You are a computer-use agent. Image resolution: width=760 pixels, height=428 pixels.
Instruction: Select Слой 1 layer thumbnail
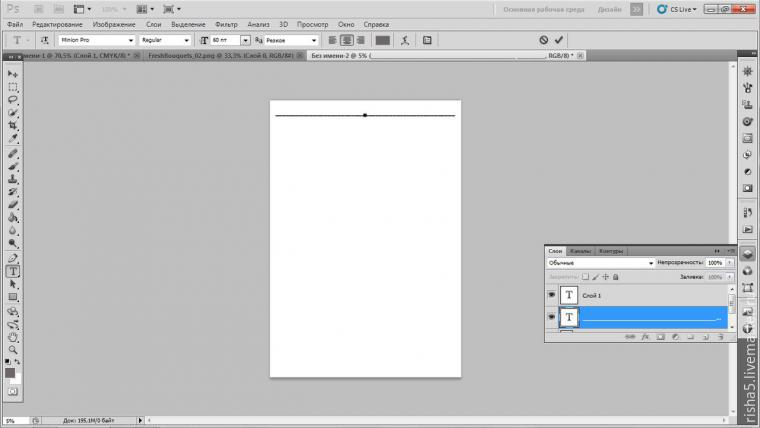tap(569, 295)
